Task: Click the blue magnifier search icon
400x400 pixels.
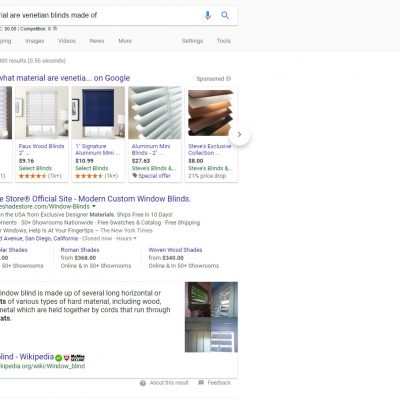Action: tap(225, 15)
